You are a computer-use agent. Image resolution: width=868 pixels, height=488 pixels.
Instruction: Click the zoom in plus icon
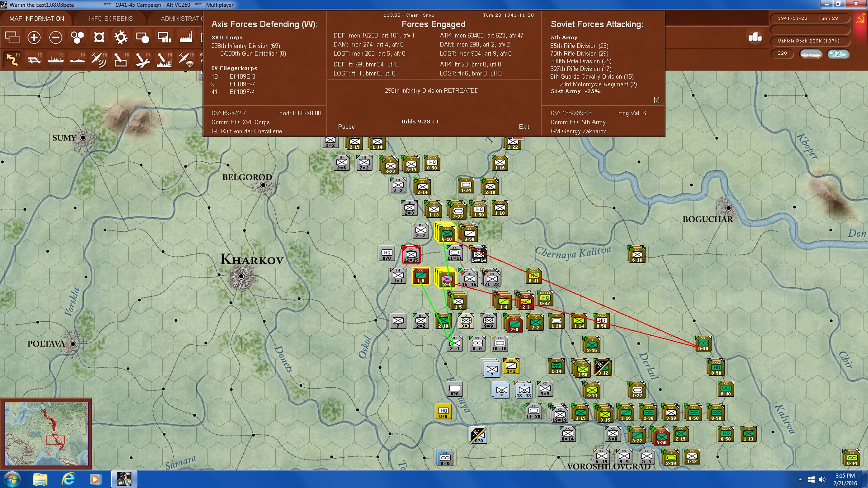[x=34, y=38]
